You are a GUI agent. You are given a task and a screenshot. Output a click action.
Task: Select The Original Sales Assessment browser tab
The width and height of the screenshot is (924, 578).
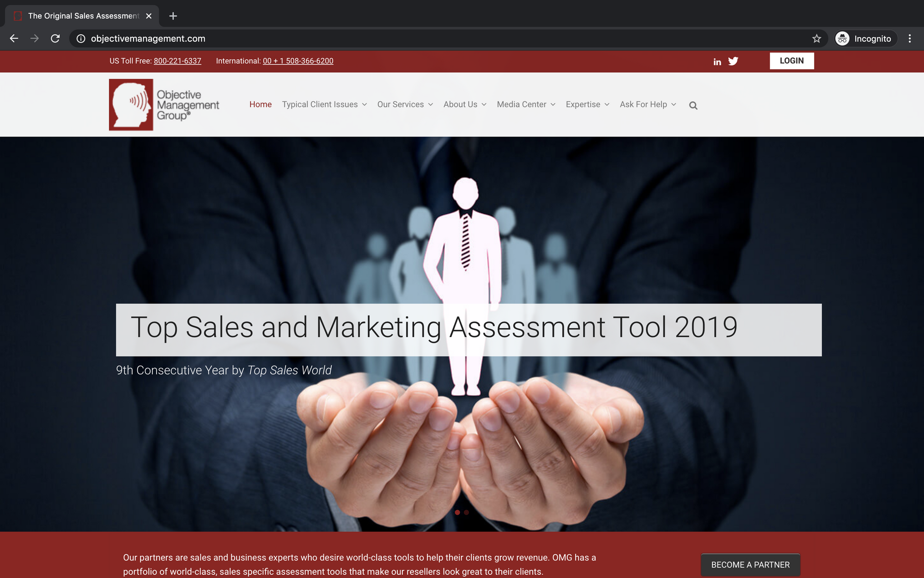tap(82, 16)
